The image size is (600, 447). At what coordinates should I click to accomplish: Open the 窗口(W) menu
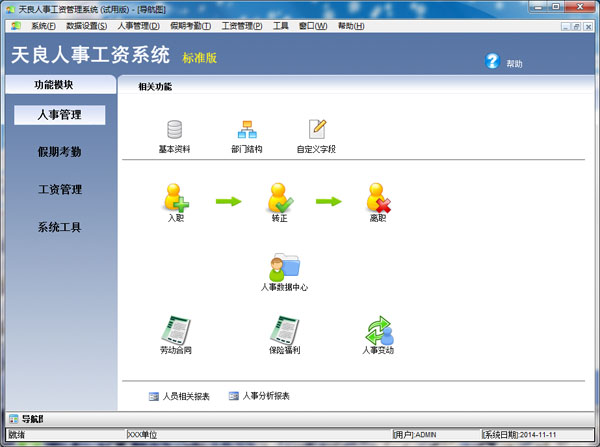point(313,26)
